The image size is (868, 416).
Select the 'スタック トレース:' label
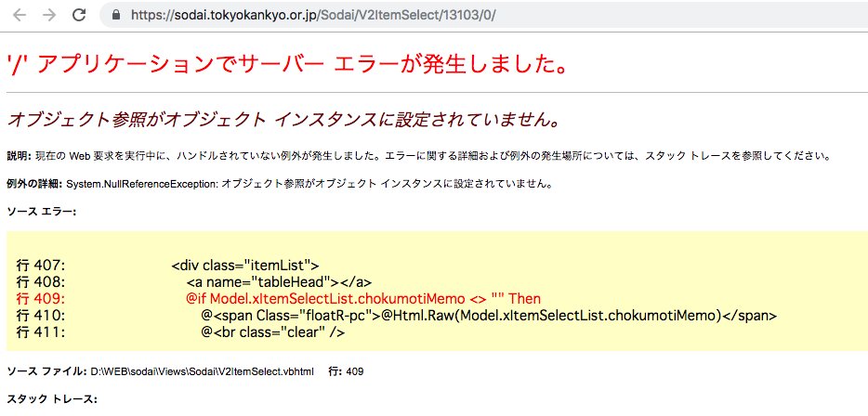tap(52, 399)
